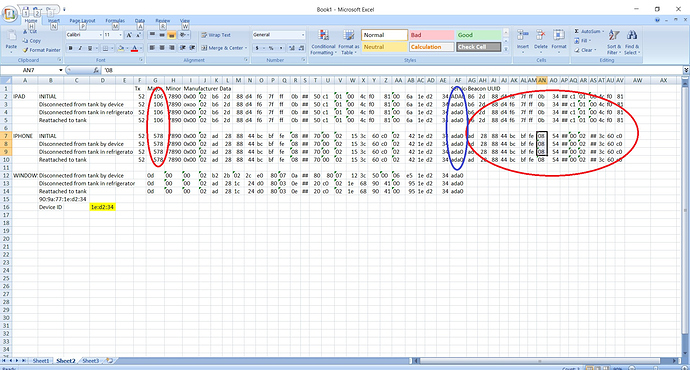Switch to the Page Layout ribbon tab
Screen dimensions: 690x370
[x=82, y=21]
